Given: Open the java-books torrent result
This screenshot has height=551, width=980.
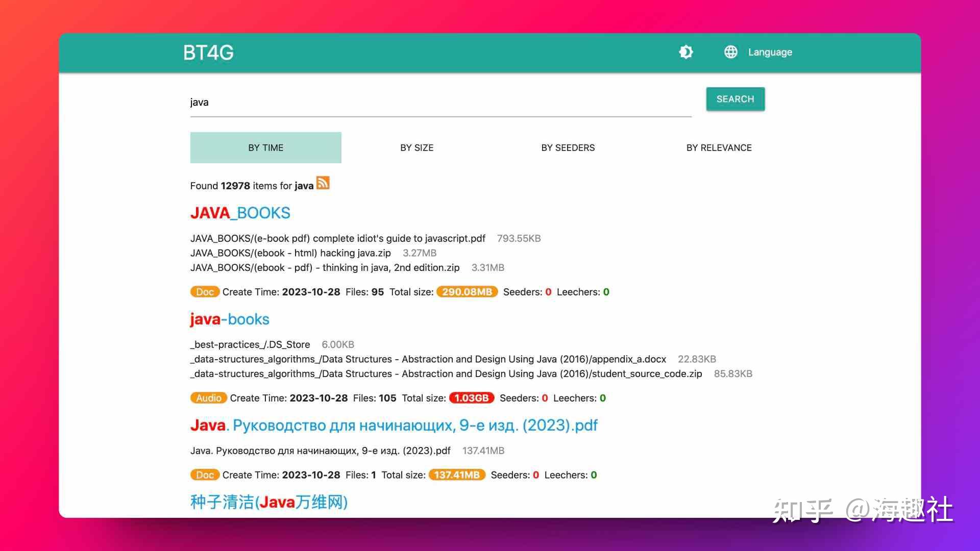Looking at the screenshot, I should pyautogui.click(x=230, y=319).
